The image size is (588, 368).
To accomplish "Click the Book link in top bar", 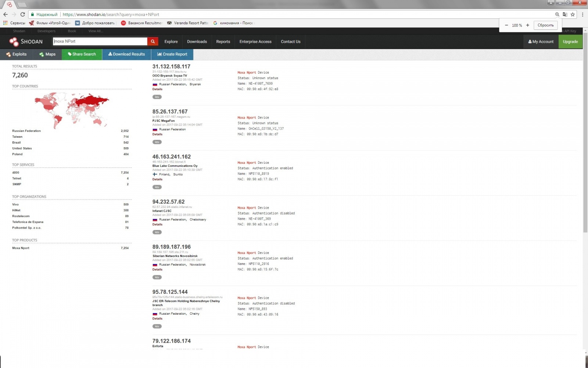I will [72, 31].
